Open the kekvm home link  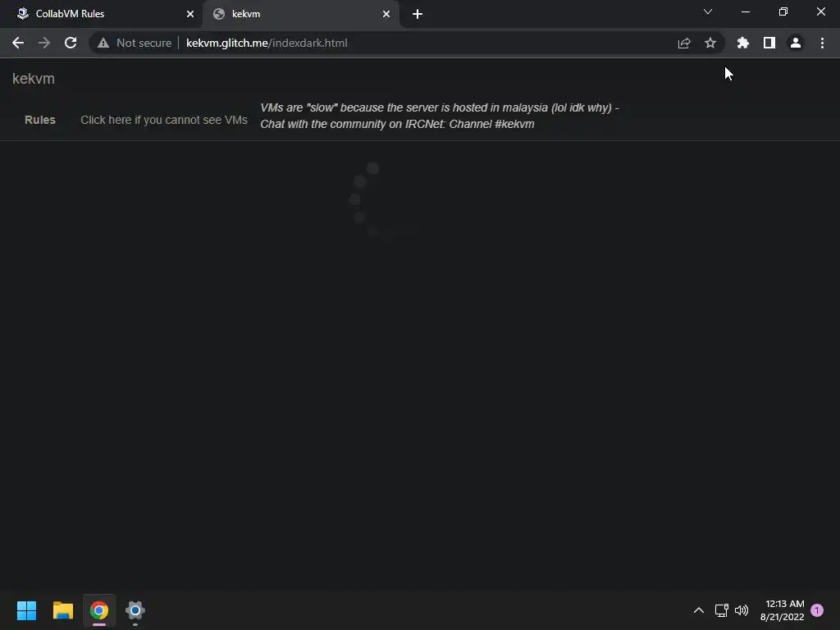click(x=33, y=79)
